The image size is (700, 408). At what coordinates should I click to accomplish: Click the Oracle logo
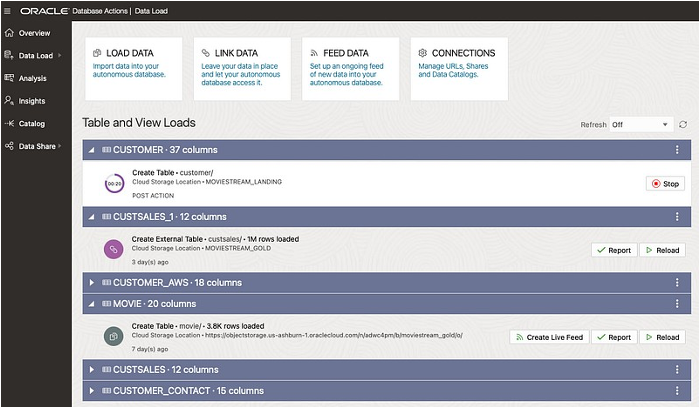[x=44, y=11]
